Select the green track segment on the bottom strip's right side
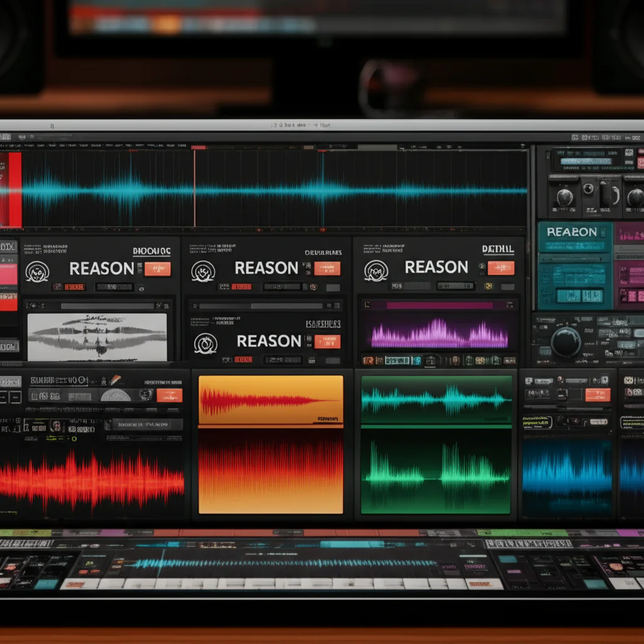644x644 pixels. (523, 533)
